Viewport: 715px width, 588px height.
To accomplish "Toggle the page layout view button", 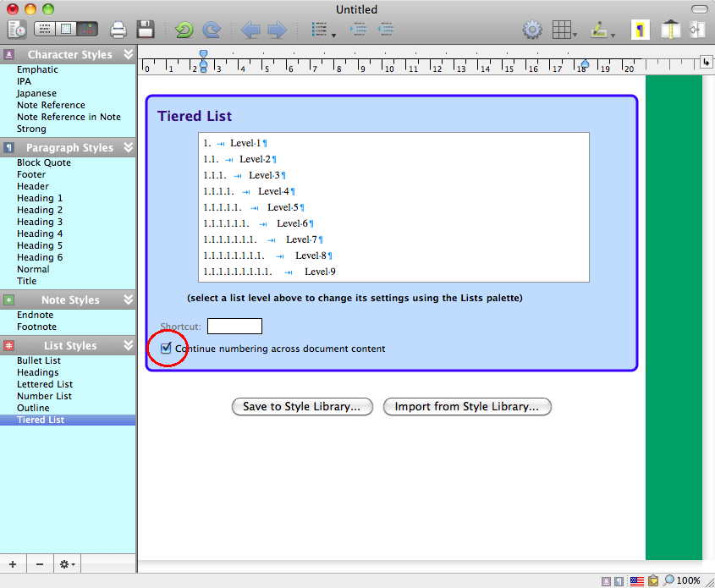I will coord(64,28).
